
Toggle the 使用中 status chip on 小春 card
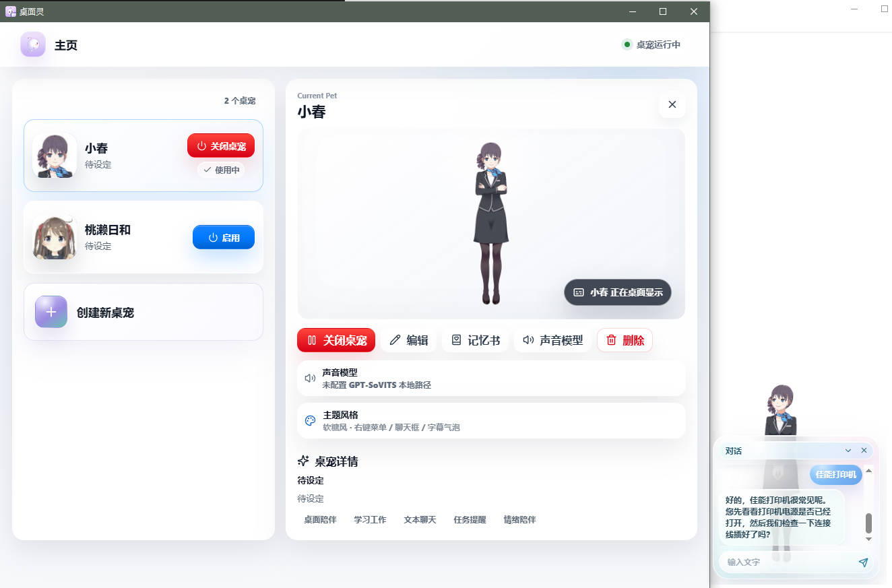pyautogui.click(x=221, y=170)
